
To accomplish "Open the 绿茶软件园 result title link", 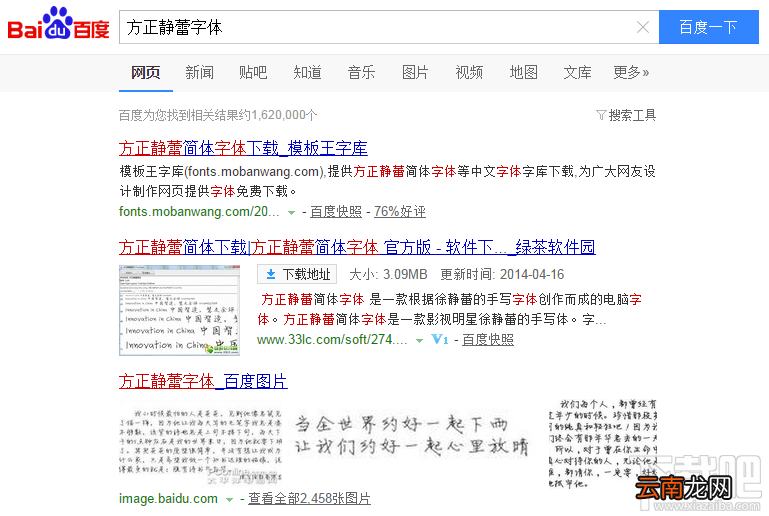I will tap(357, 247).
